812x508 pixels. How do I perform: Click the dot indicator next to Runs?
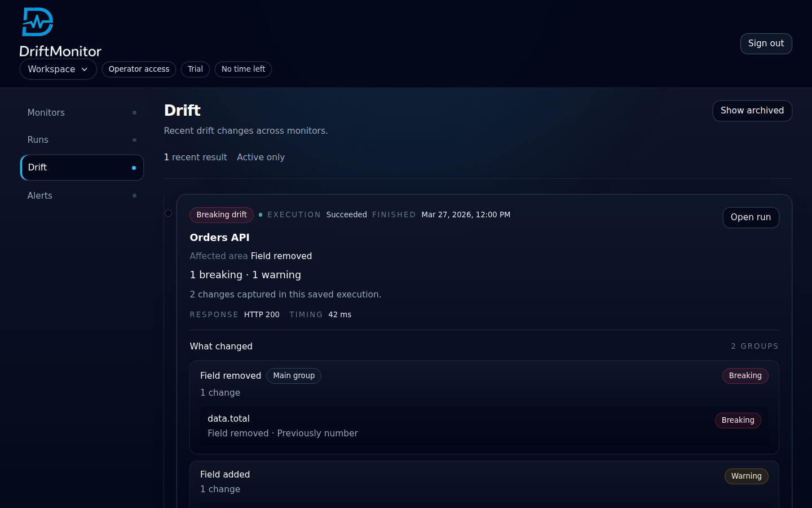134,139
